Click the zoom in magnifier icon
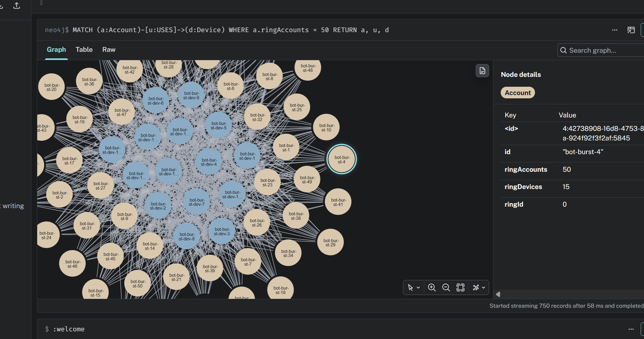 [432, 287]
